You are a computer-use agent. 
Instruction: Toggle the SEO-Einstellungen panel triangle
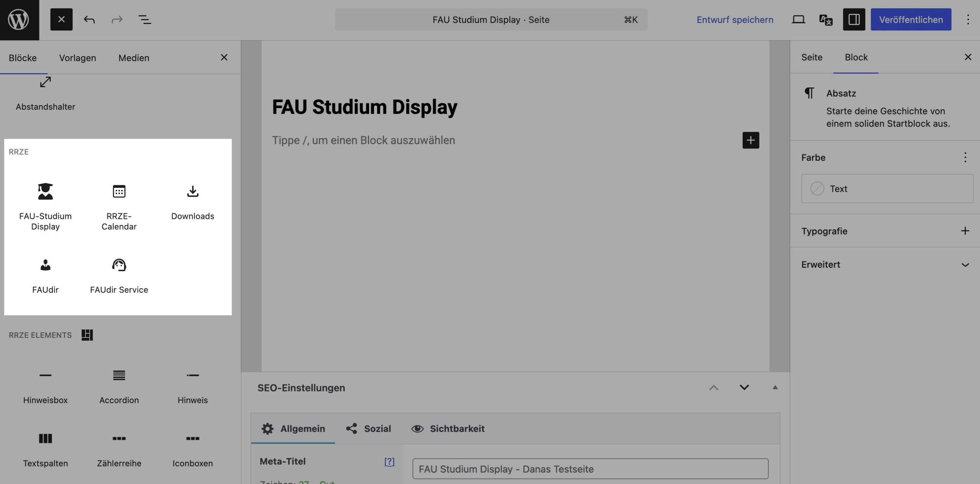coord(775,388)
